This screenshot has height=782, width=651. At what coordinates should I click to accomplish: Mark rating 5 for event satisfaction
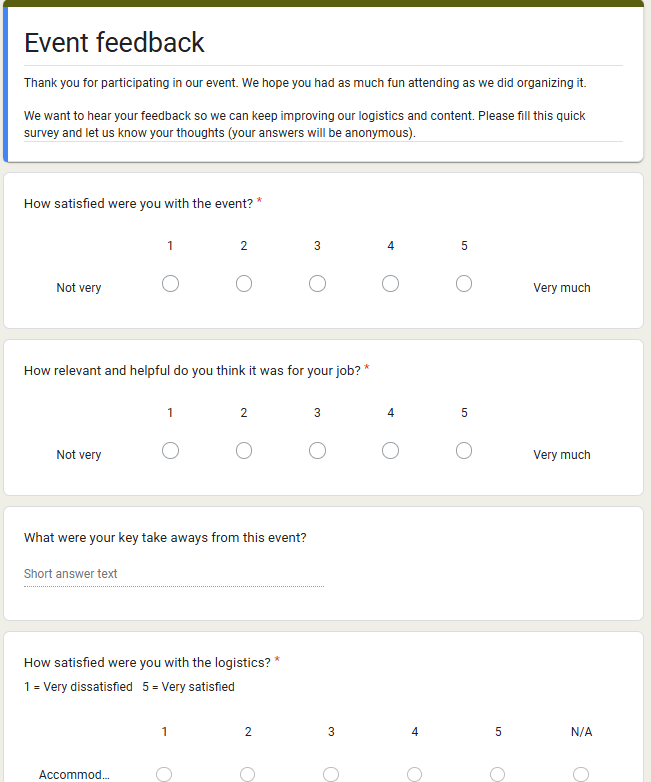coord(464,284)
